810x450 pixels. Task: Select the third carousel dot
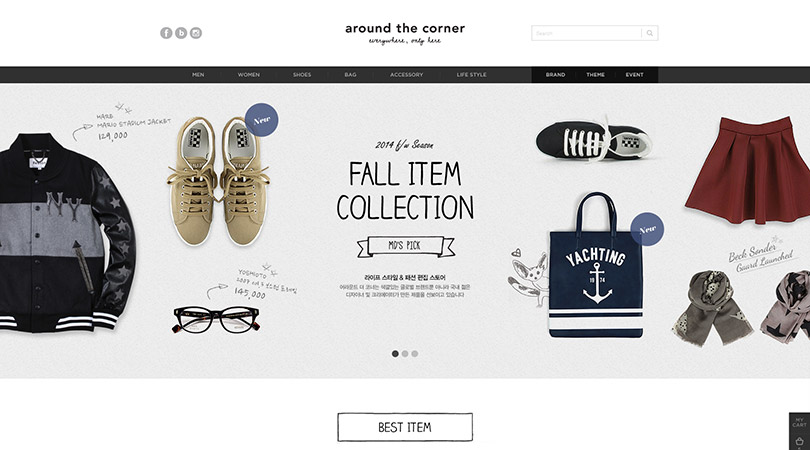(x=414, y=354)
